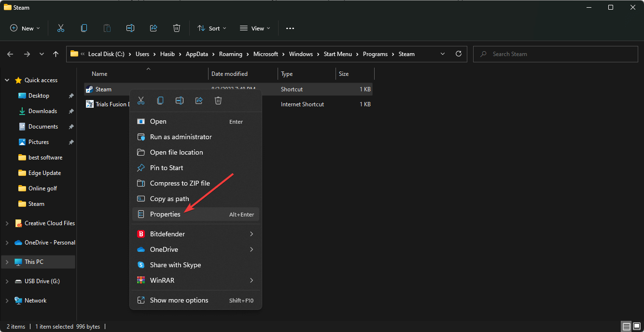Viewport: 644px width, 332px height.
Task: Open the WinRAR submenu
Action: click(x=196, y=280)
